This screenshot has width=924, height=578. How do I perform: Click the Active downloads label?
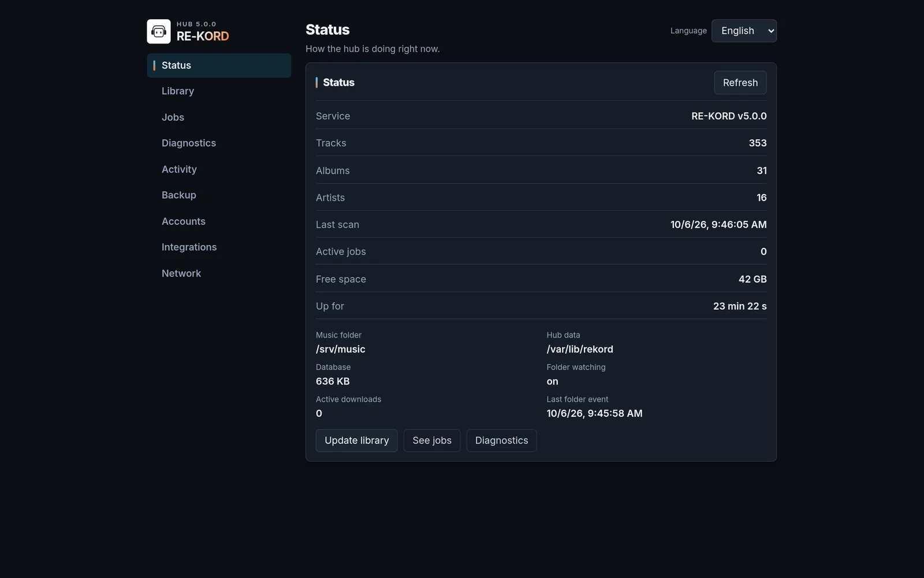point(348,399)
